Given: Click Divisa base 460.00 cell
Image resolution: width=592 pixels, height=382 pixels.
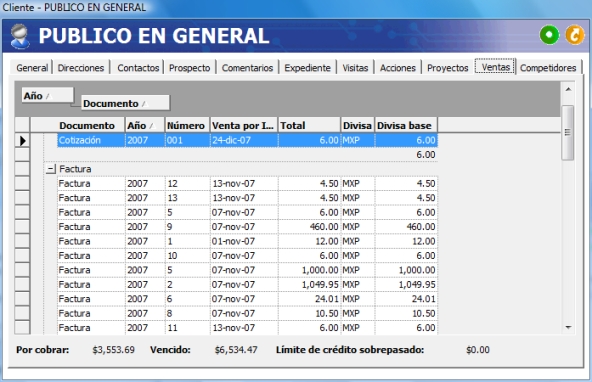Looking at the screenshot, I should click(406, 227).
